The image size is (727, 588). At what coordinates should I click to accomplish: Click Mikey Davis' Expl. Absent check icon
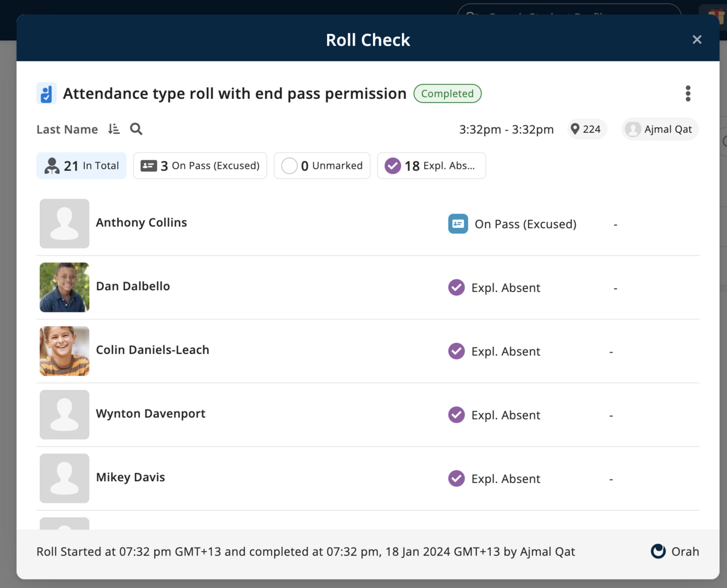tap(456, 478)
